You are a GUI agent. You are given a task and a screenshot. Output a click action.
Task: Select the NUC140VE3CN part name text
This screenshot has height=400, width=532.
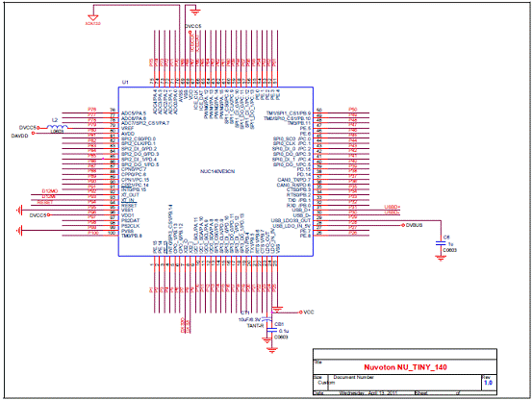[x=217, y=171]
